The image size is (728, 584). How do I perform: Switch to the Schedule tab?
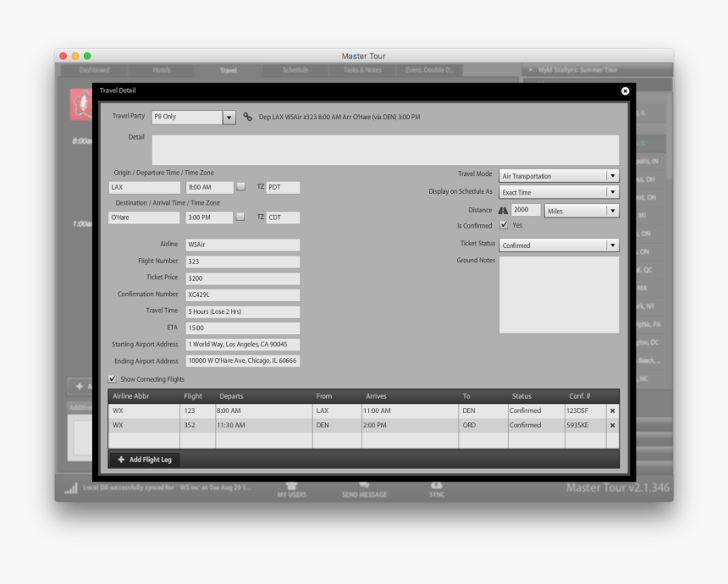pyautogui.click(x=295, y=70)
